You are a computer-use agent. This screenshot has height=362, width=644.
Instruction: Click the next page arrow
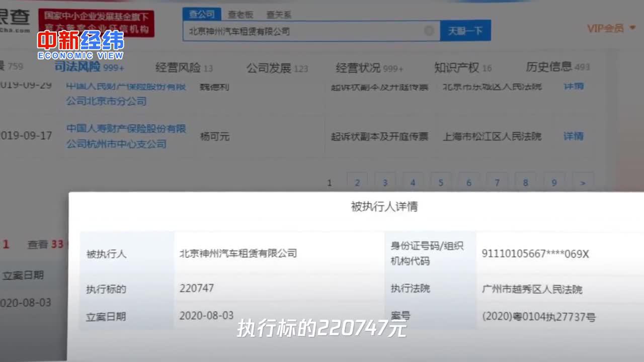coord(583,183)
